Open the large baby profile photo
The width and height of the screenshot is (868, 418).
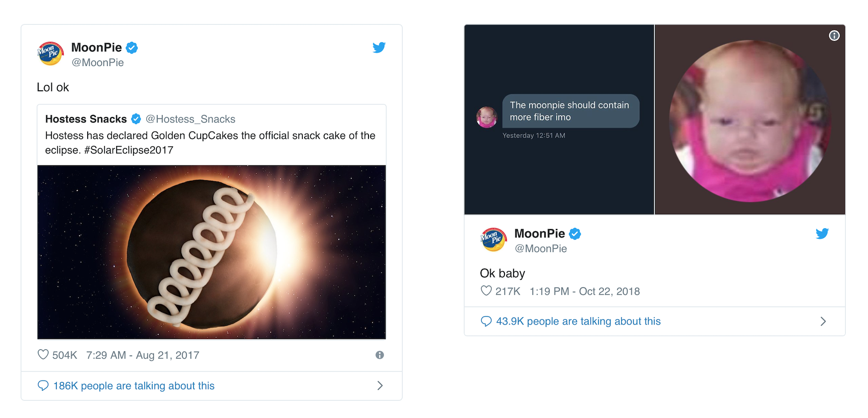tap(750, 121)
